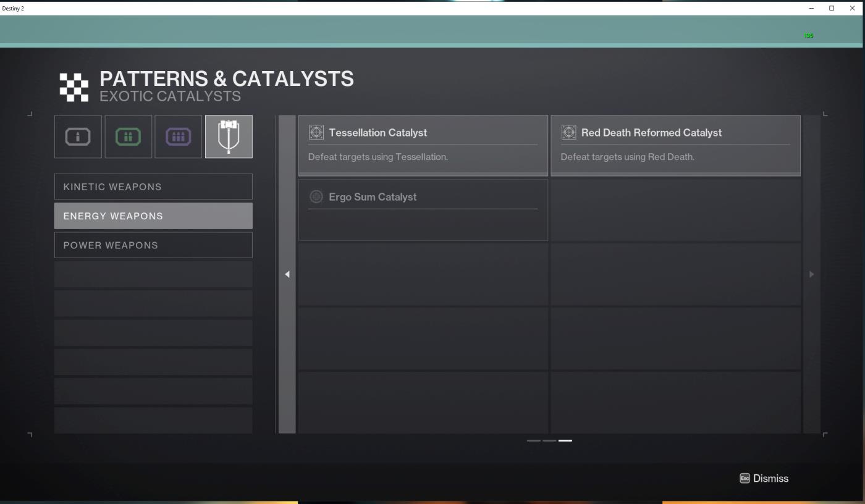Select the exotic catalysts banner icon
This screenshot has width=865, height=504.
click(229, 136)
